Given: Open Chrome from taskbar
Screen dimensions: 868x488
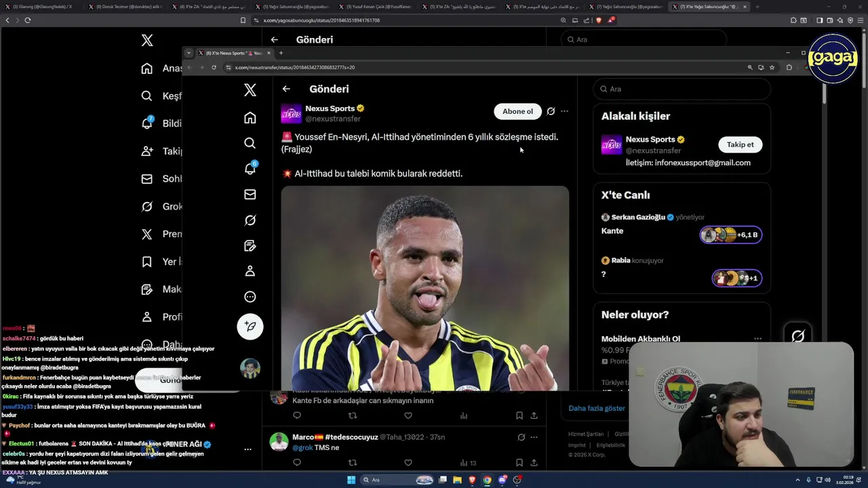Looking at the screenshot, I should coord(487,480).
